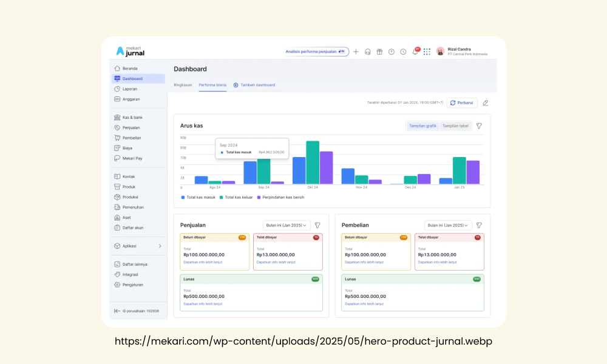The image size is (607, 364).
Task: Open the Arus kas filter icon
Action: (480, 126)
